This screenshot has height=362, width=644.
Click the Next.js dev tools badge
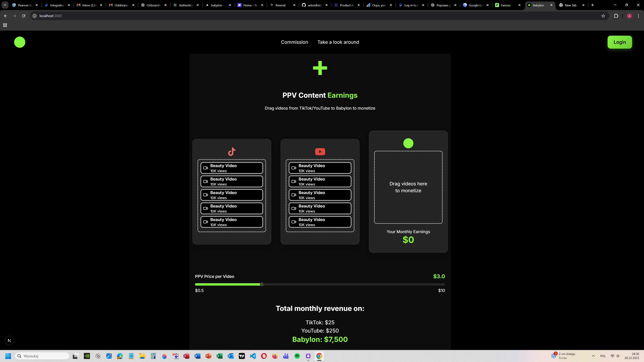click(x=10, y=341)
